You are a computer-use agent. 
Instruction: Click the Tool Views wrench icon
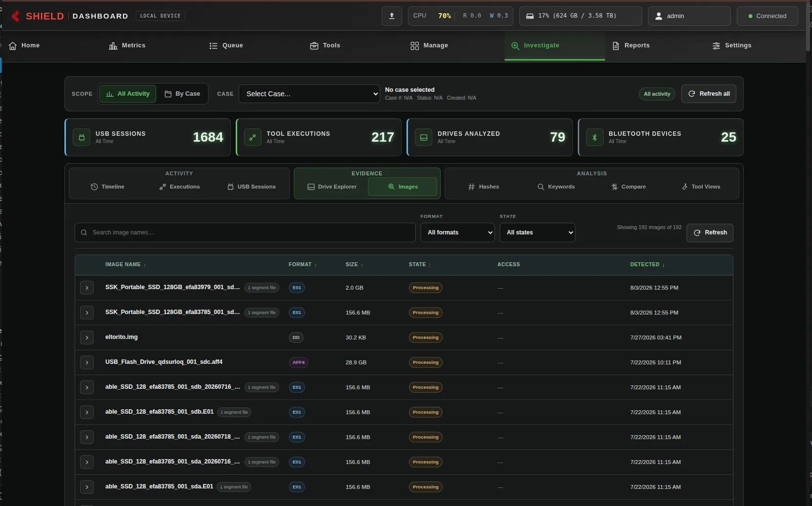685,187
